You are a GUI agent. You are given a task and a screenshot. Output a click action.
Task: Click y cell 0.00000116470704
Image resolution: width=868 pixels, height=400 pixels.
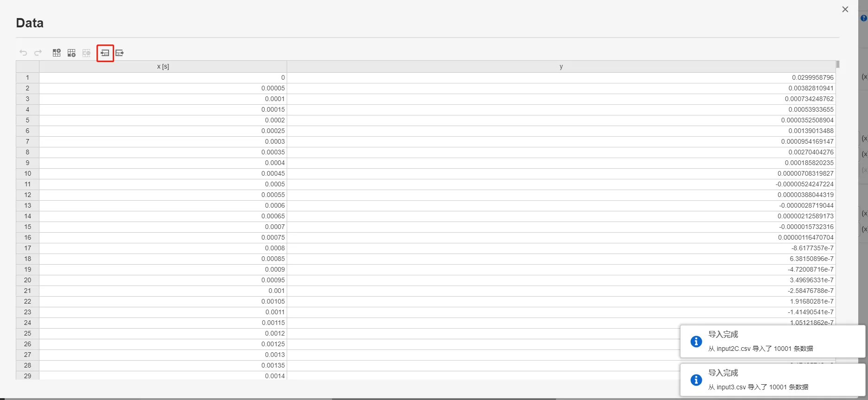click(561, 237)
